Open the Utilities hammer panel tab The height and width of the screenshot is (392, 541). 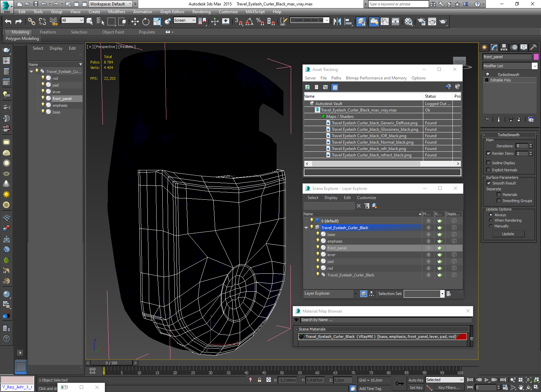point(534,47)
